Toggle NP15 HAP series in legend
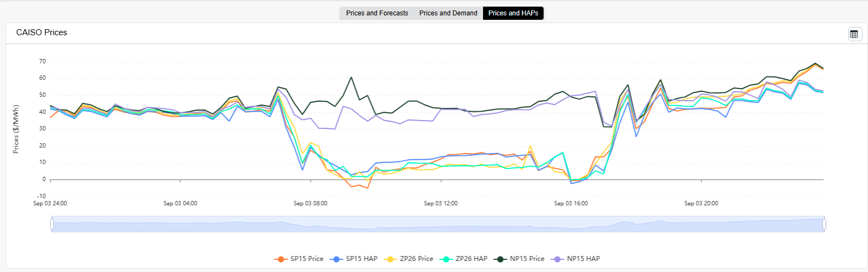Viewport: 868px width, 272px height. point(576,259)
